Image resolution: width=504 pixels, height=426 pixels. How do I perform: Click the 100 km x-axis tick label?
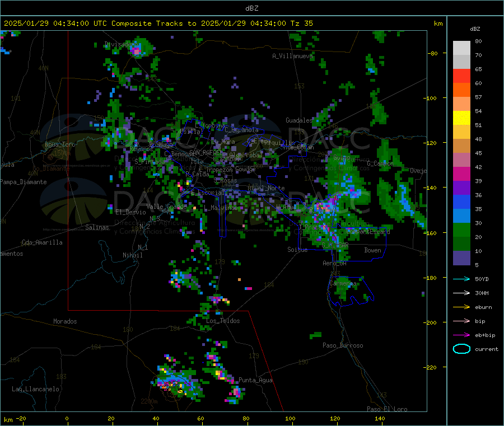(x=290, y=418)
